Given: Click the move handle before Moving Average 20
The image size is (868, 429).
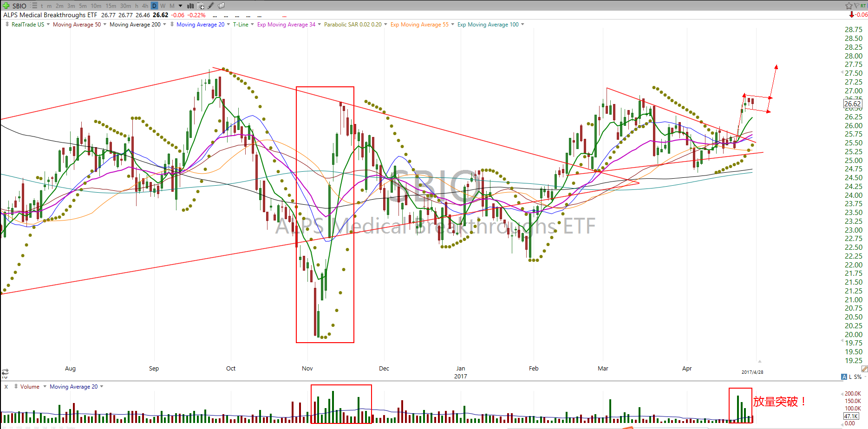Looking at the screenshot, I should 172,24.
